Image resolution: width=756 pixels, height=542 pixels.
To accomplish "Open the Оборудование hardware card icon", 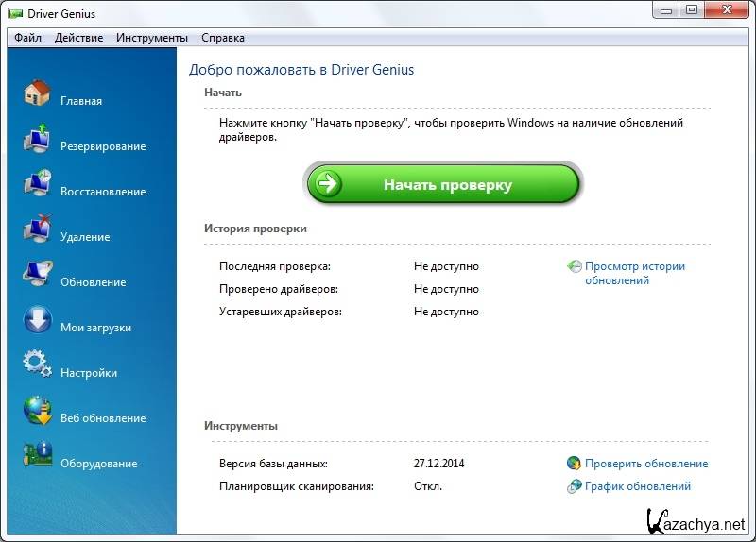I will [37, 456].
